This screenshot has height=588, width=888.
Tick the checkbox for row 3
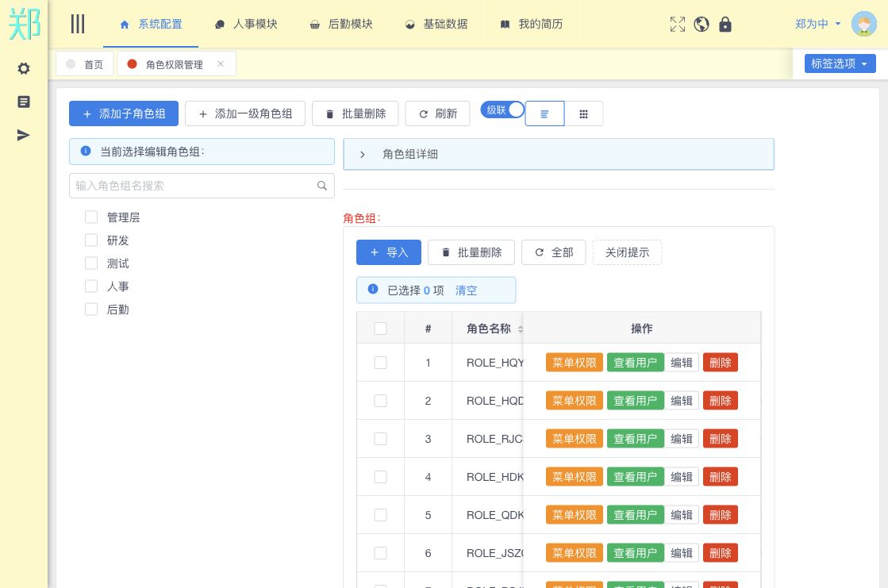click(381, 439)
